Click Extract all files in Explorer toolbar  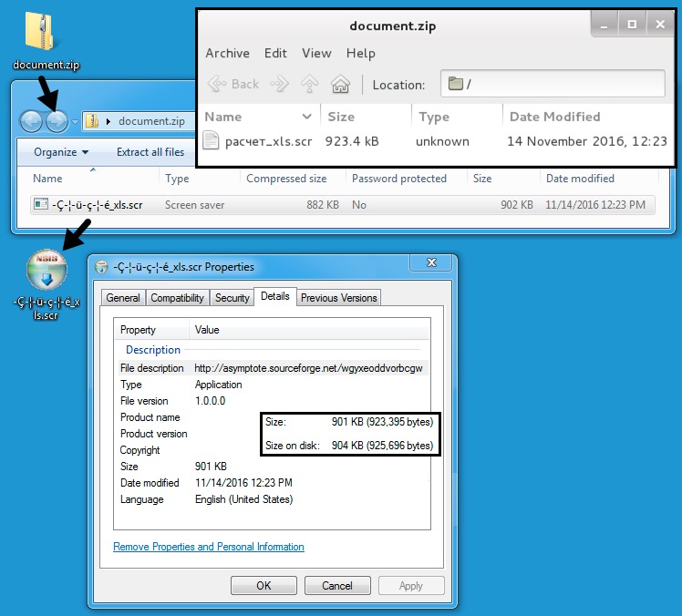150,152
